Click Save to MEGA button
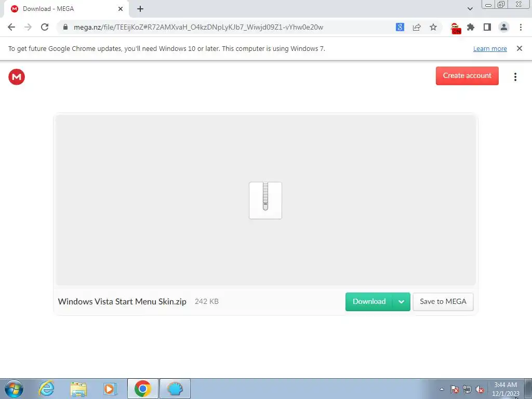 pos(443,302)
